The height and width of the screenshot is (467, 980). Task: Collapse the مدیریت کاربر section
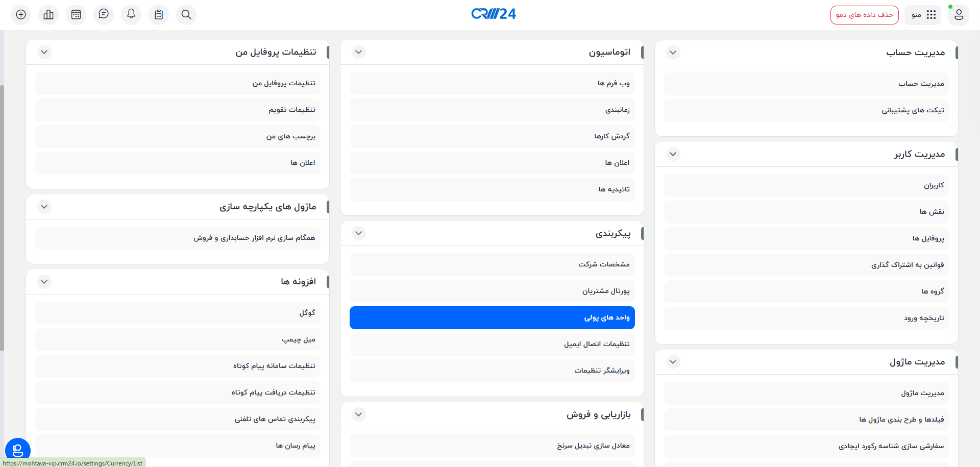(x=673, y=154)
